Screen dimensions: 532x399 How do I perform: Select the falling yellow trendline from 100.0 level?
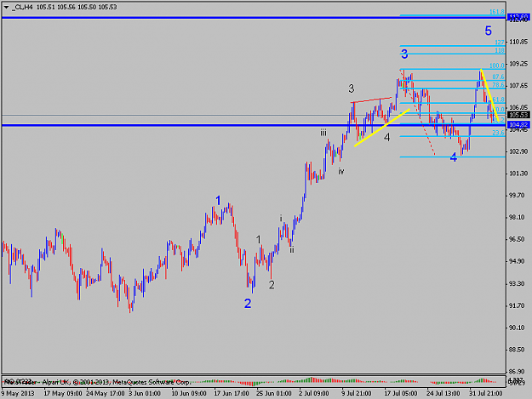coord(489,96)
